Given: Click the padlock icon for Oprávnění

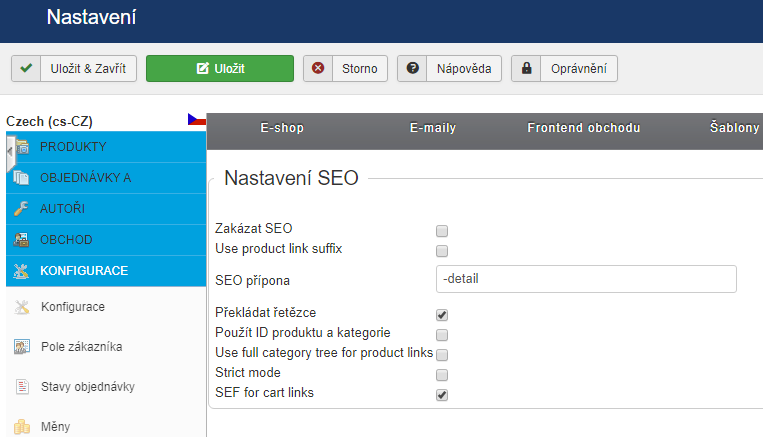Looking at the screenshot, I should point(527,68).
